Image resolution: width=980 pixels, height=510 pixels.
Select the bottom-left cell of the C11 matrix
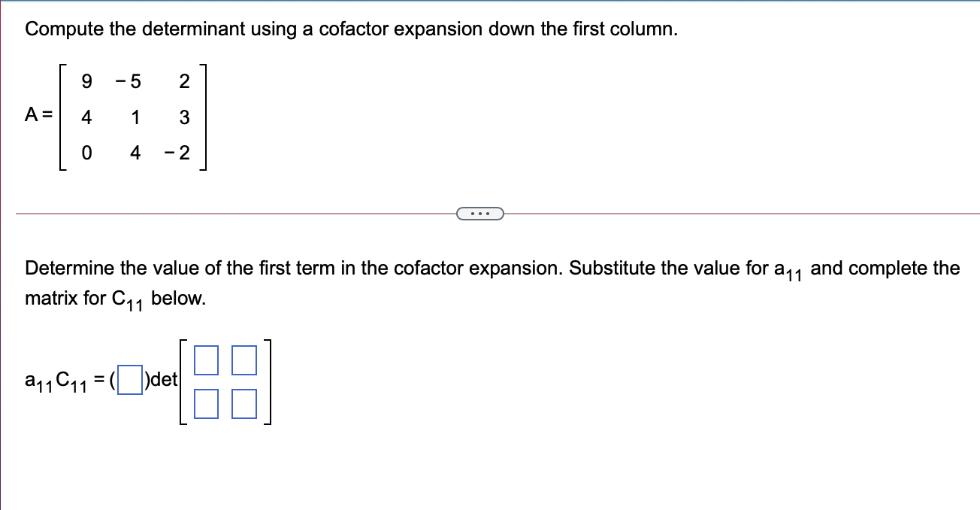pyautogui.click(x=205, y=403)
